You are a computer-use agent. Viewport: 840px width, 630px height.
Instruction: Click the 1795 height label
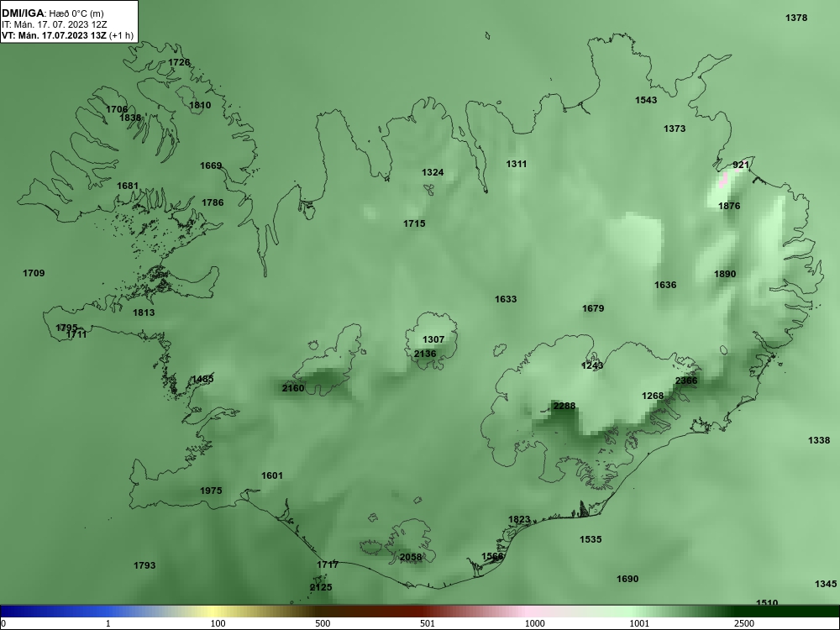(x=66, y=328)
